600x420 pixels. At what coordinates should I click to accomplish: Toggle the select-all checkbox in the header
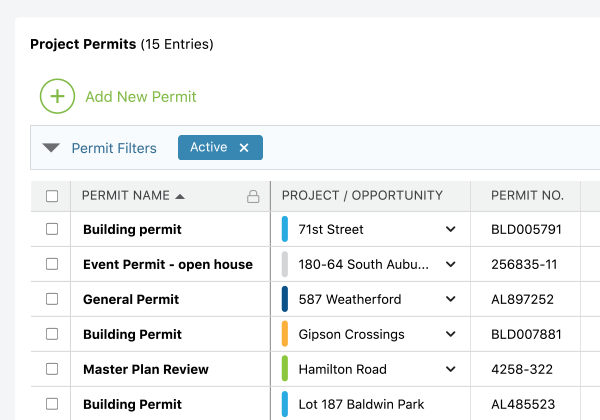52,196
